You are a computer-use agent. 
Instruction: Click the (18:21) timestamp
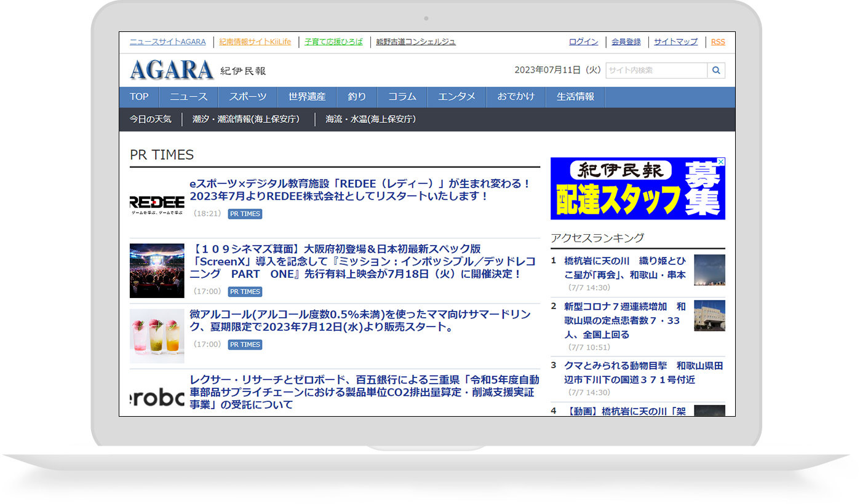tap(207, 214)
